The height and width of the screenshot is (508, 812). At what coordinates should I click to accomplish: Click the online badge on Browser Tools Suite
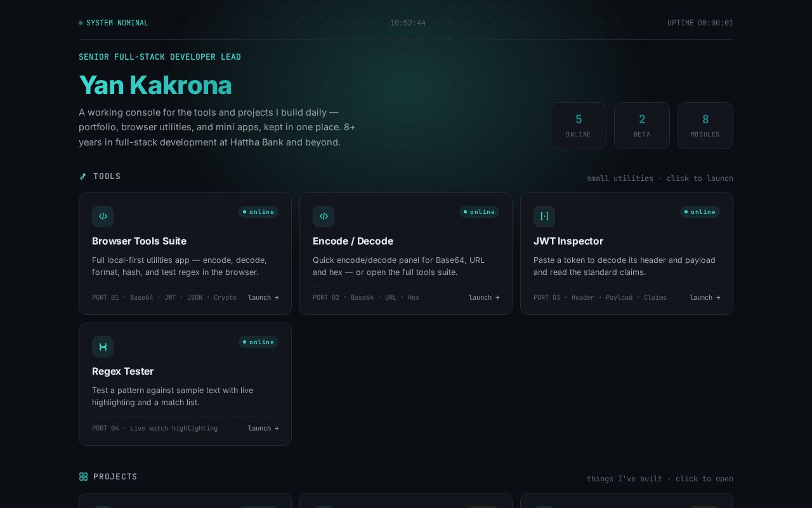pyautogui.click(x=258, y=212)
